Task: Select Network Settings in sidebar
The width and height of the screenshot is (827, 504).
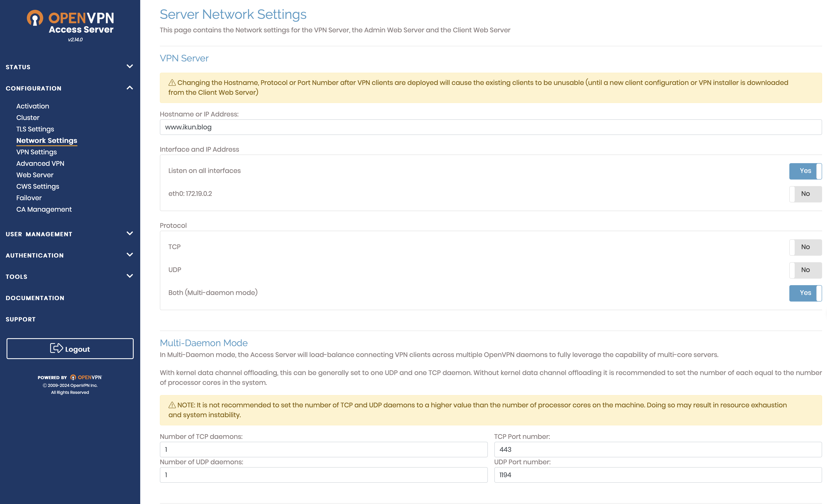Action: point(47,141)
